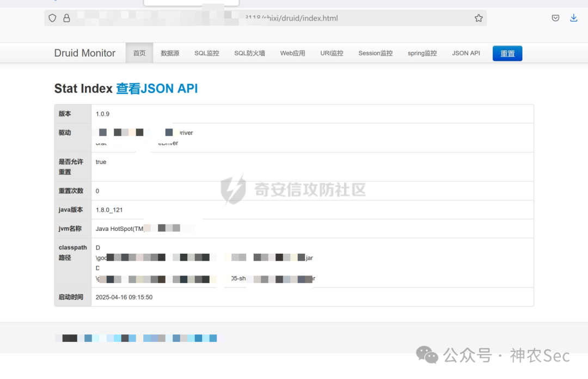The image size is (588, 379).
Task: Switch to the URI监控 tab
Action: tap(332, 53)
